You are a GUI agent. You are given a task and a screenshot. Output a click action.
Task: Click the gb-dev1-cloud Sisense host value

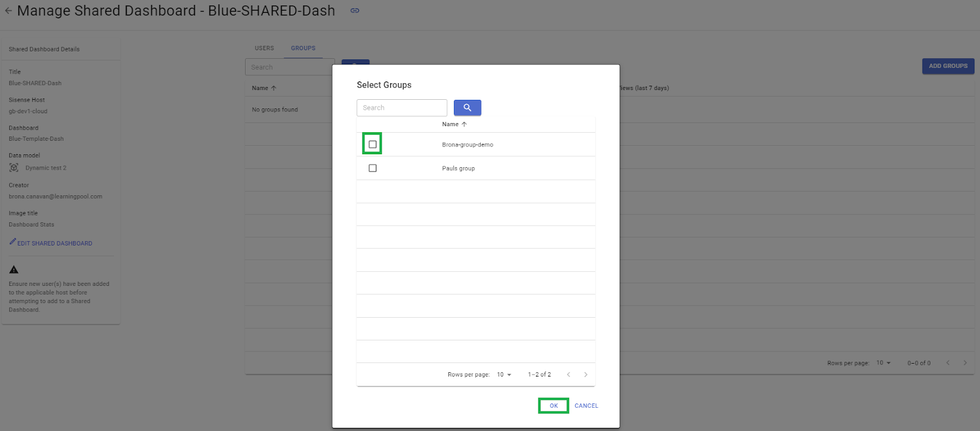coord(28,111)
